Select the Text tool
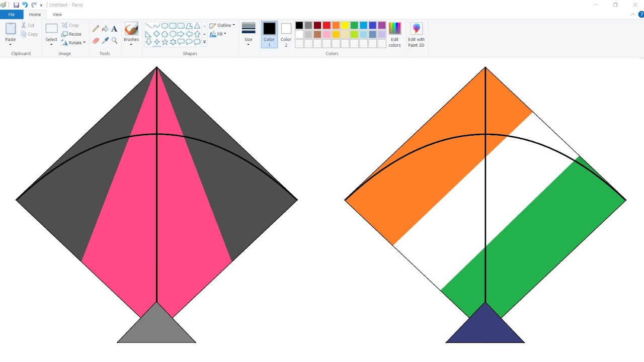This screenshot has width=644, height=362. pyautogui.click(x=114, y=29)
